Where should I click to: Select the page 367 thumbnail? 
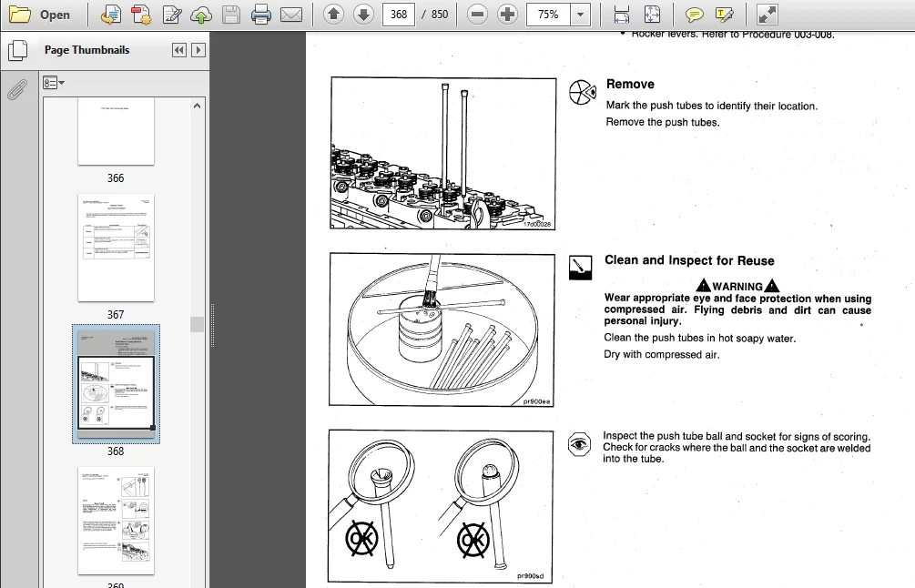point(117,248)
